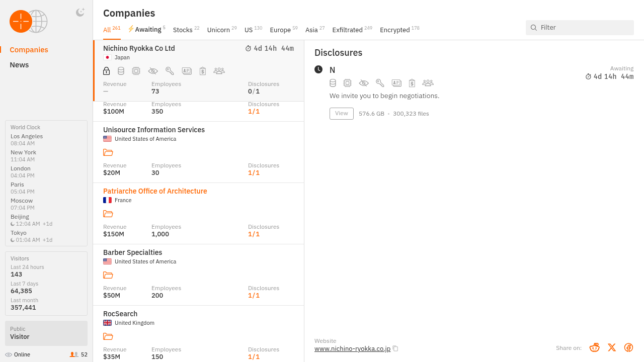Click the orange crosshair globe logo
The image size is (644, 362).
pyautogui.click(x=28, y=22)
